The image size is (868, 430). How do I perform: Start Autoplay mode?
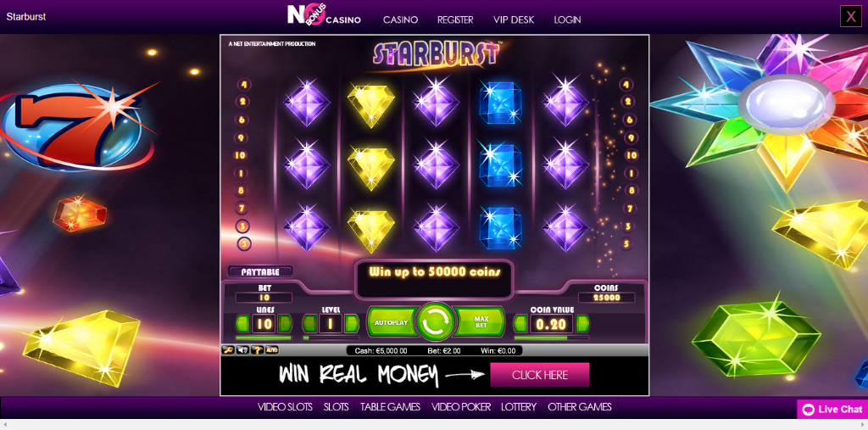click(392, 322)
